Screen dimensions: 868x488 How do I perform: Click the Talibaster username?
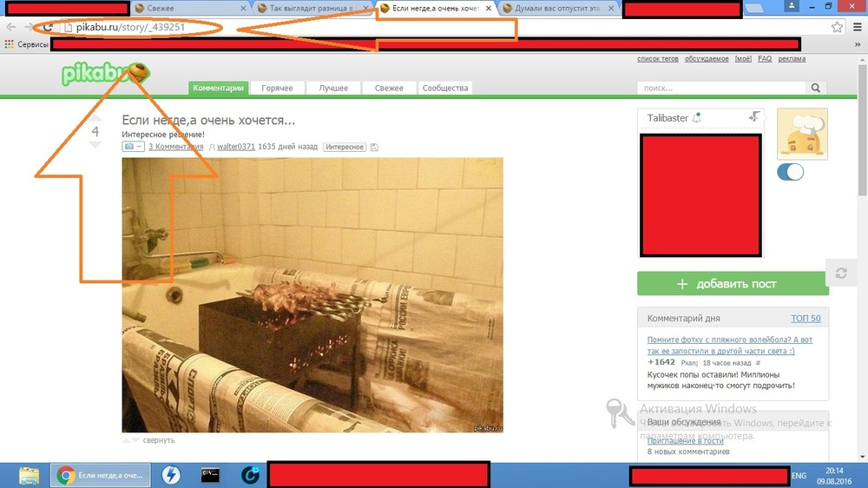click(667, 117)
